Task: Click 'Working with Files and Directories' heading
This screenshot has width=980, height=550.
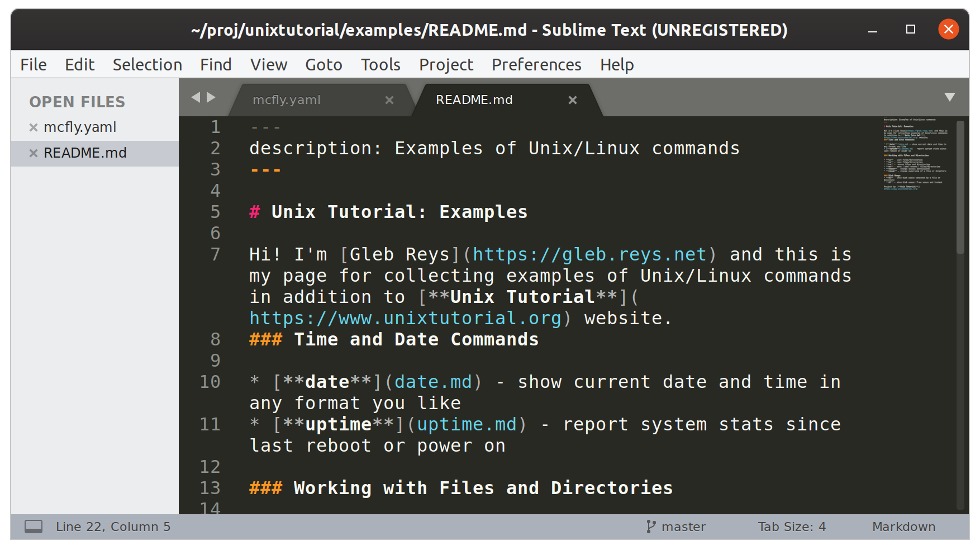Action: [483, 489]
